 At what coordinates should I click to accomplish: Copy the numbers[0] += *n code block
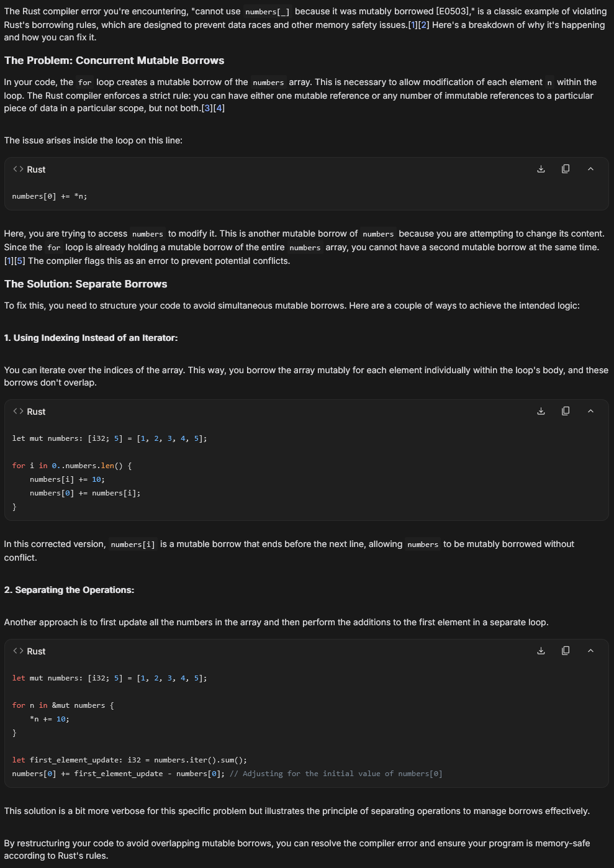pyautogui.click(x=566, y=169)
